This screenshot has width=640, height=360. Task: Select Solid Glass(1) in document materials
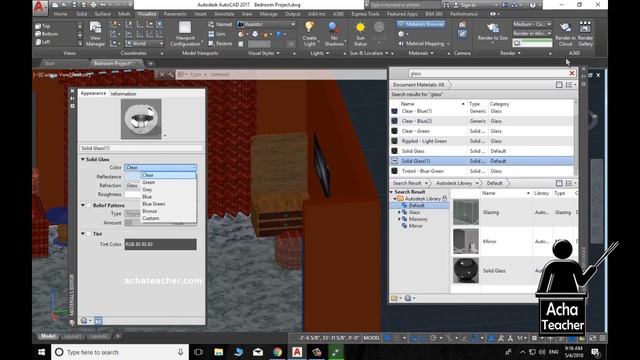(x=482, y=161)
